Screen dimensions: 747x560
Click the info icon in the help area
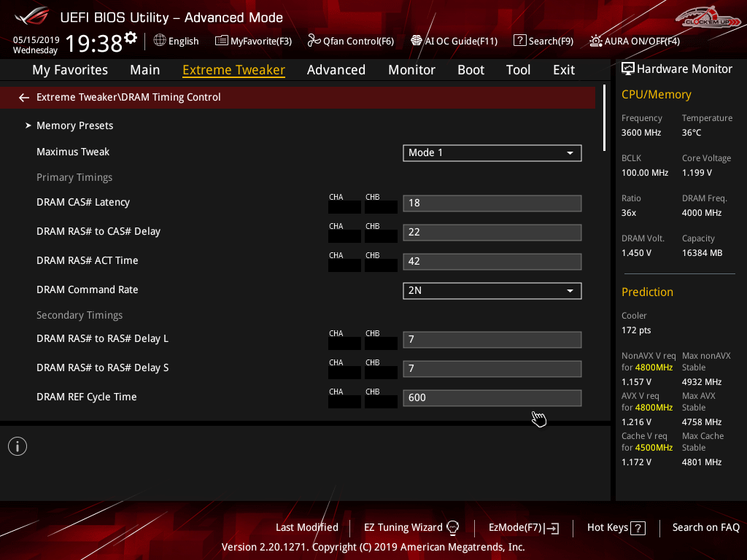tap(18, 446)
